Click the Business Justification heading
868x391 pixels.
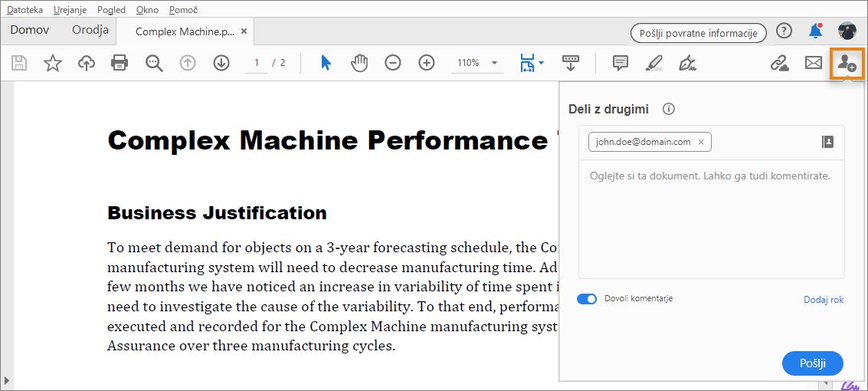tap(217, 212)
